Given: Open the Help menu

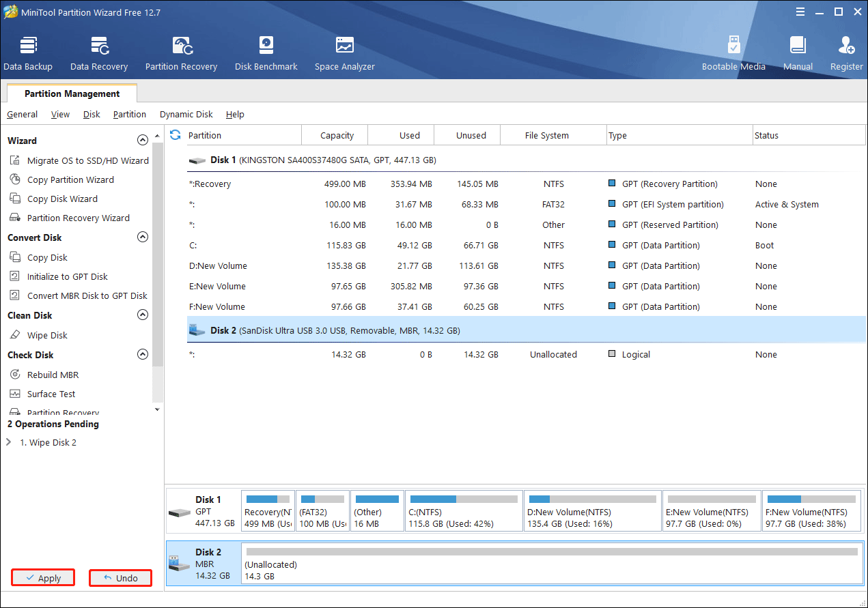Looking at the screenshot, I should click(x=235, y=114).
